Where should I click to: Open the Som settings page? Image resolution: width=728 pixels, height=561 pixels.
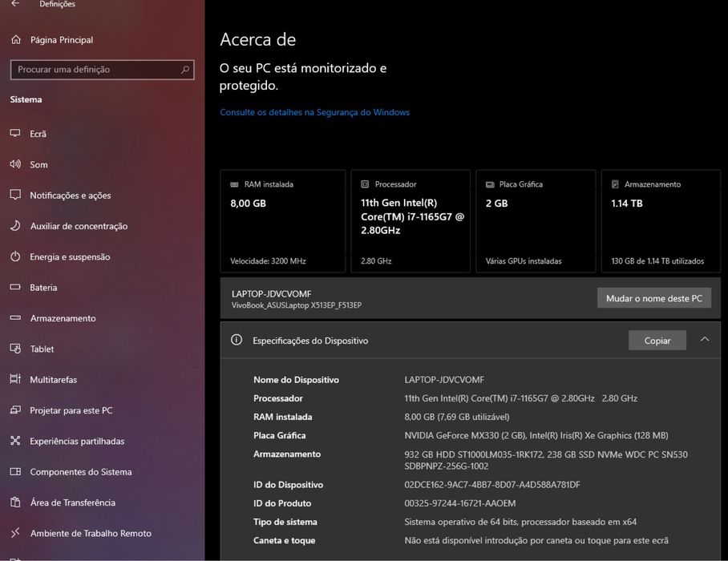[x=38, y=165]
